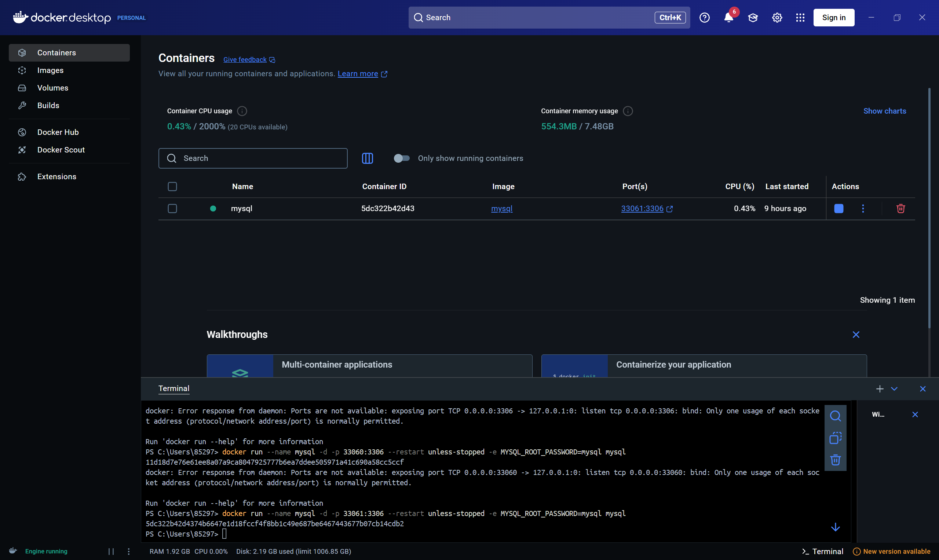Delete the mysql container
Viewport: 939px width, 560px height.
click(x=900, y=209)
